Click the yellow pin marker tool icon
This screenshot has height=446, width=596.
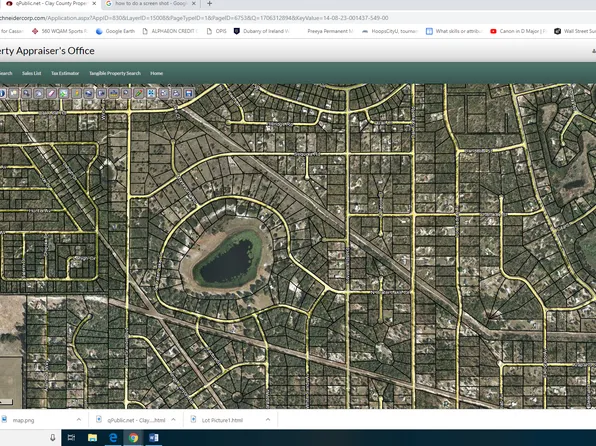coord(76,93)
